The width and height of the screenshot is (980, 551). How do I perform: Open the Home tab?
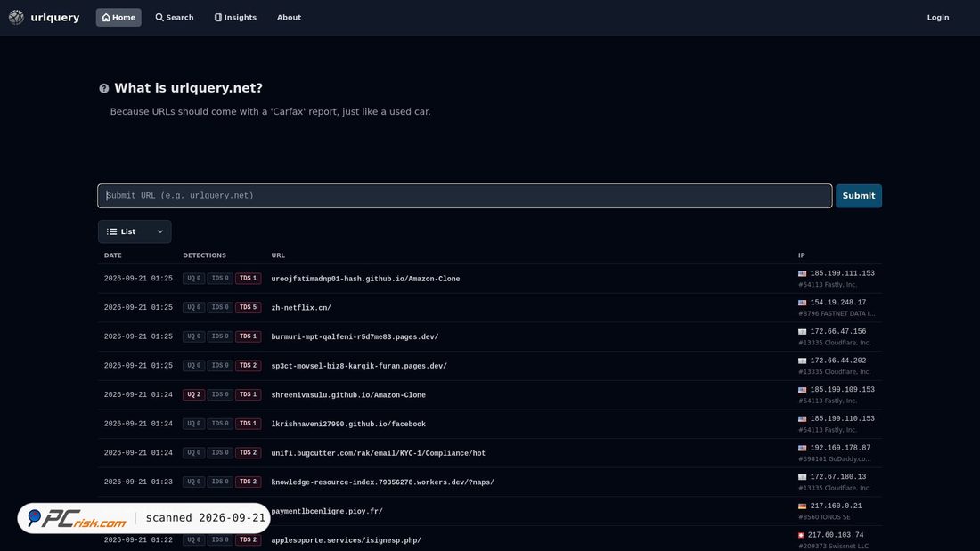[x=118, y=18]
